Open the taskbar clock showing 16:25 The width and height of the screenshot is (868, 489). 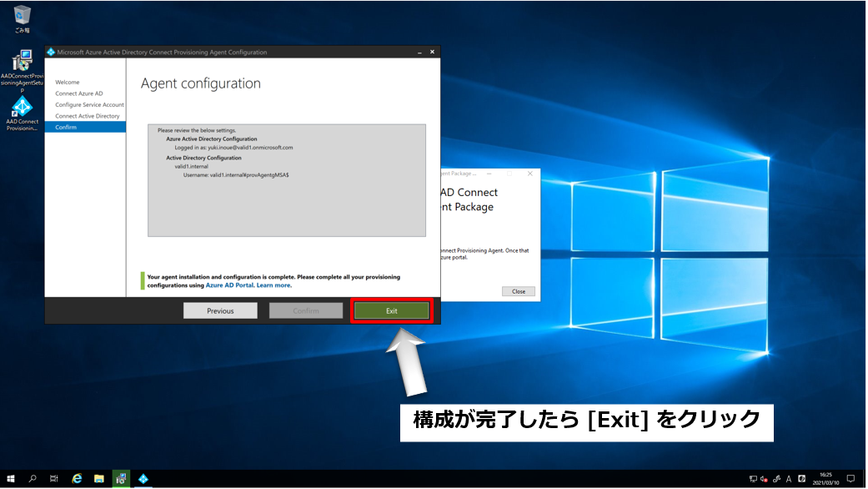tap(825, 478)
